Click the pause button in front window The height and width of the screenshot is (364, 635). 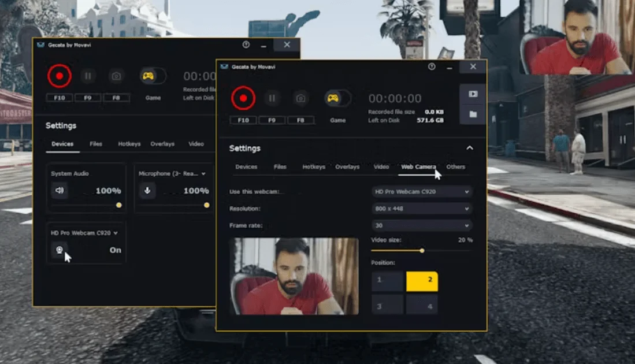[x=272, y=98]
